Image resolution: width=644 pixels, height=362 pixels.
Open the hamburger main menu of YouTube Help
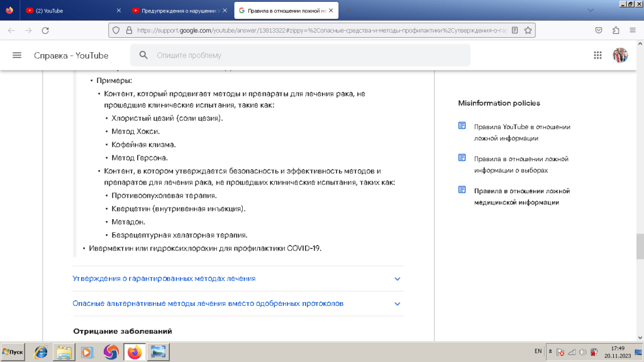[17, 55]
